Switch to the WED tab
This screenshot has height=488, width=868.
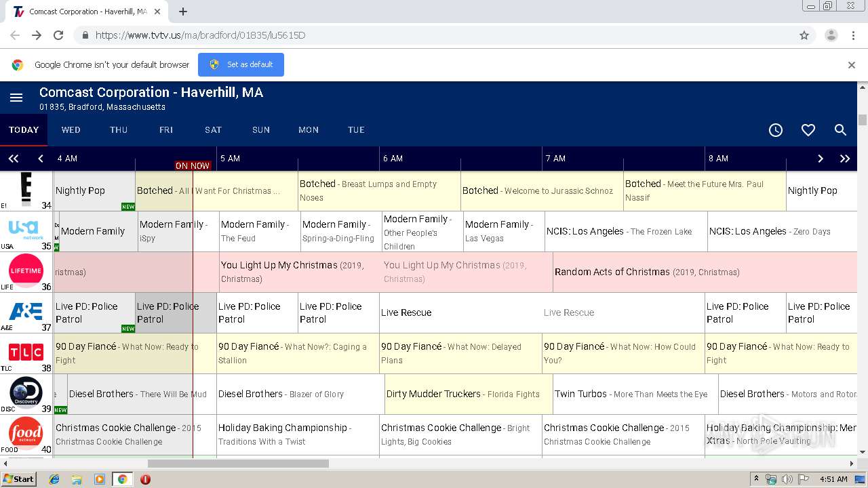71,130
